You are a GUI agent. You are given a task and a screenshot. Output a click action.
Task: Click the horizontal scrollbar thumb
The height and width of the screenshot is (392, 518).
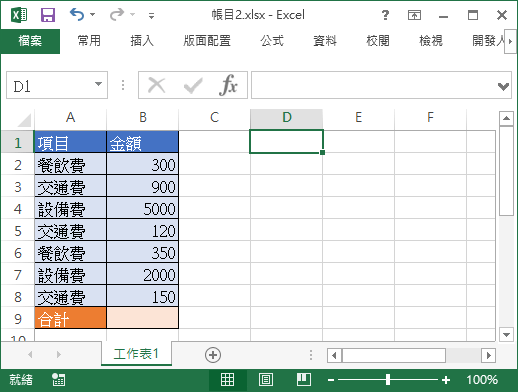(394, 355)
